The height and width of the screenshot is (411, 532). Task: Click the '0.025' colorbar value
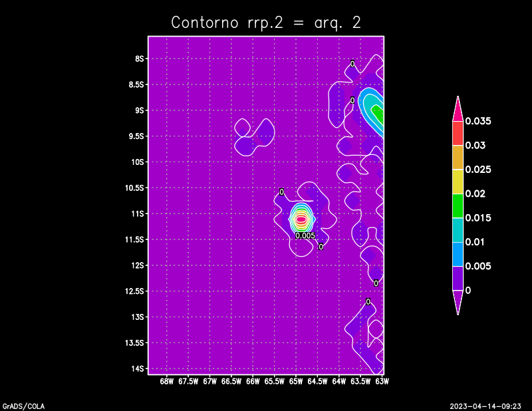click(x=478, y=170)
